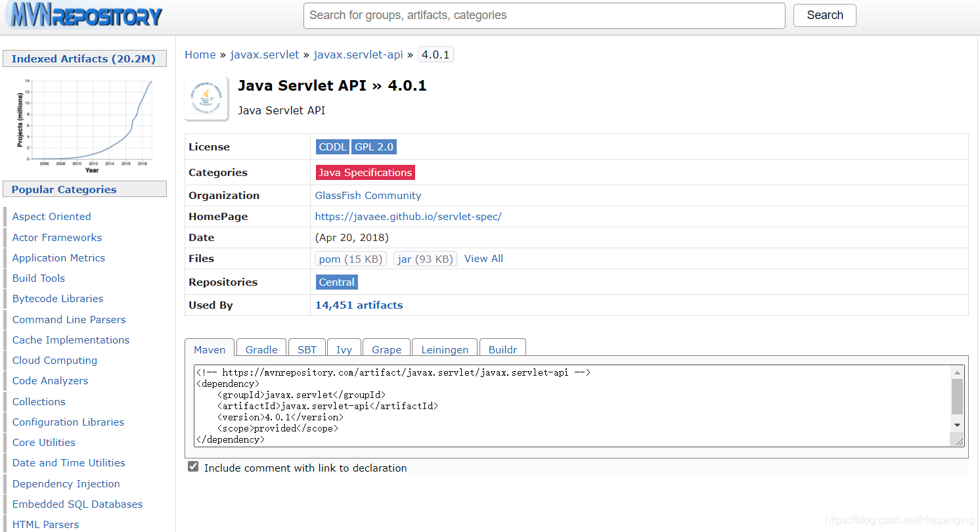Click the Java Servlet API artifact logo
This screenshot has height=532, width=980.
[x=206, y=99]
